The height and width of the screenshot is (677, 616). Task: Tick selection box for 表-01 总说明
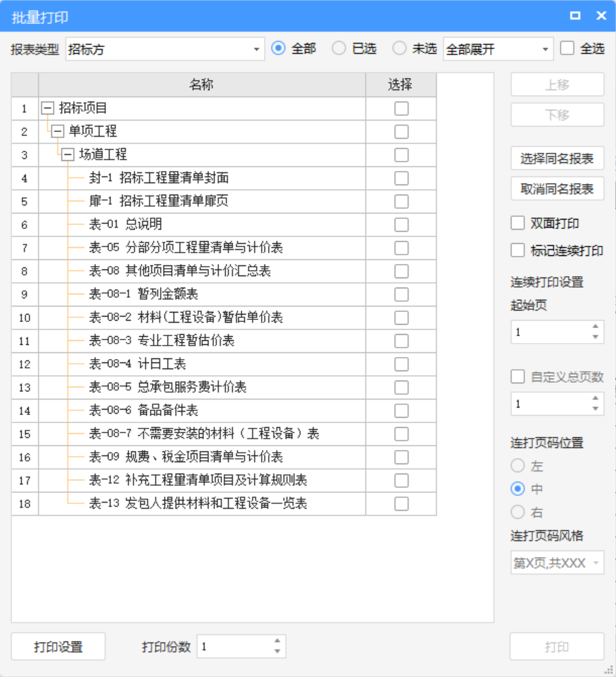(401, 225)
